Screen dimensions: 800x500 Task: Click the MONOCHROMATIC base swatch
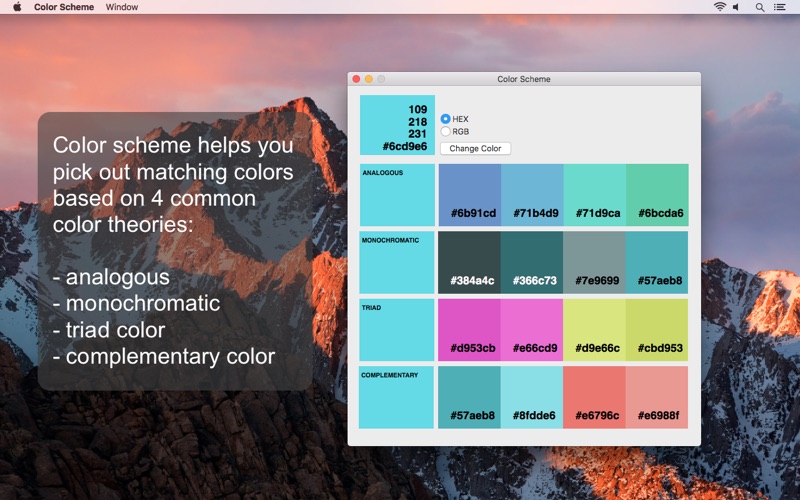(396, 262)
